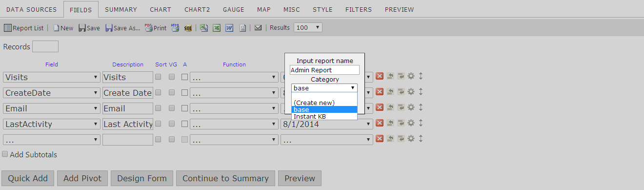Open advanced settings gear for CreateDate
This screenshot has width=644, height=190.
click(411, 92)
